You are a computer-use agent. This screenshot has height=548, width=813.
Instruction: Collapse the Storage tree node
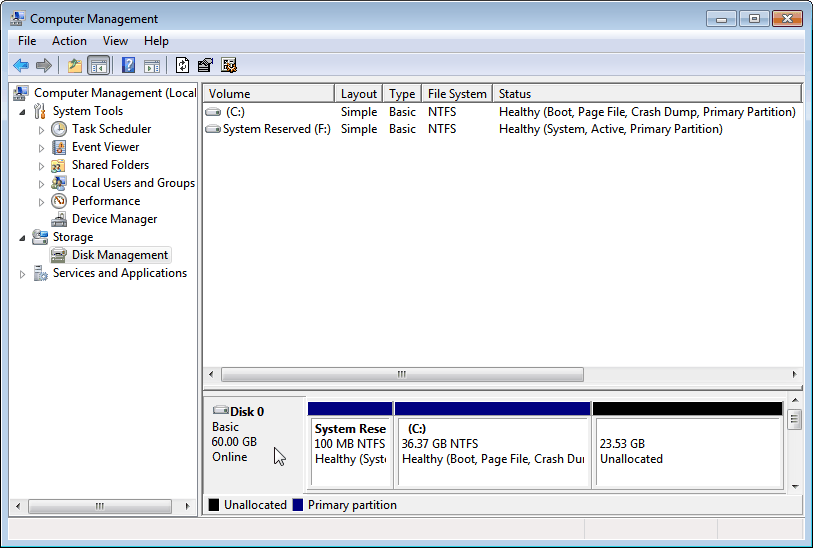point(22,238)
